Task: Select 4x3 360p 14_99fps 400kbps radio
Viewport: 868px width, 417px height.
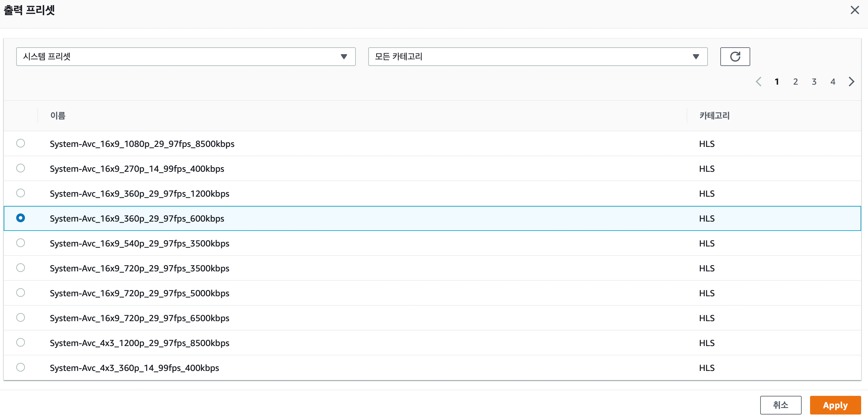Action: [21, 368]
